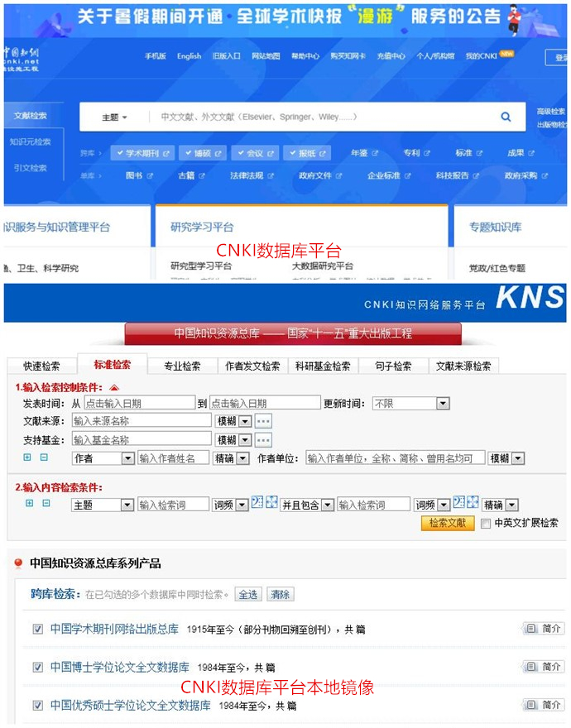Switch to 快速检索 tab
The width and height of the screenshot is (571, 728).
coord(42,366)
